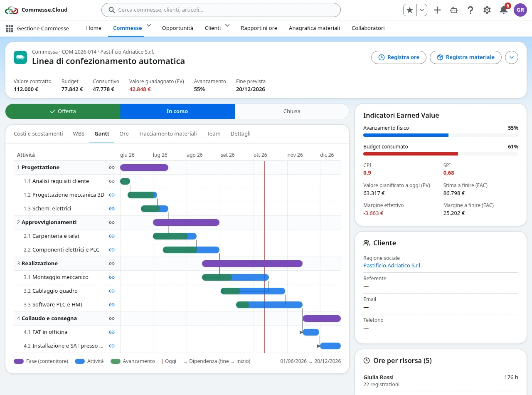The image size is (532, 395).
Task: Open more actions dropdown beside Registra materiale
Action: [x=512, y=57]
